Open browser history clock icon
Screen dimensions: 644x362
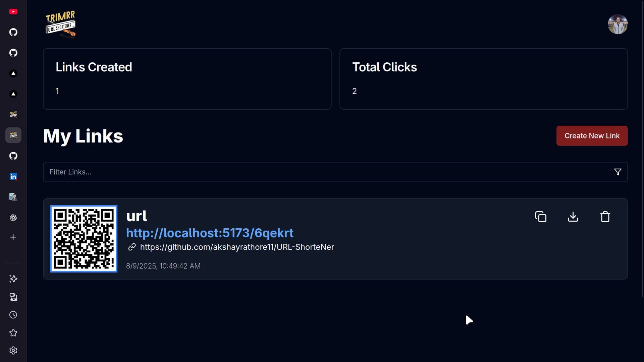pyautogui.click(x=13, y=315)
